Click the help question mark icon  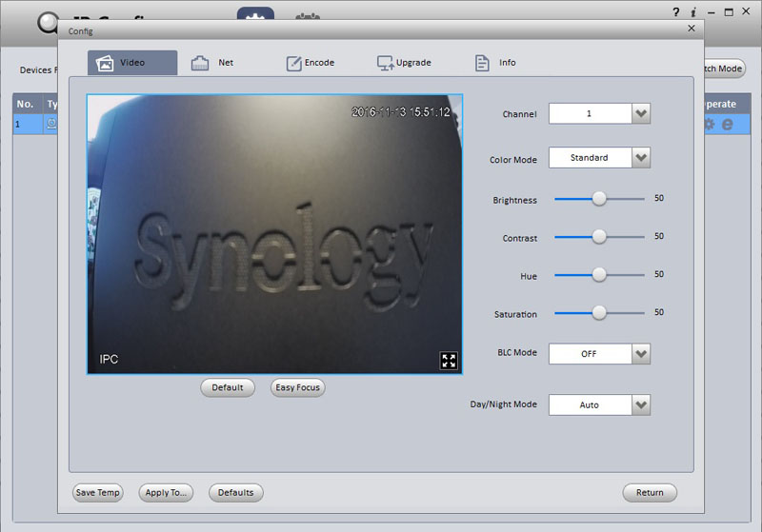(677, 11)
